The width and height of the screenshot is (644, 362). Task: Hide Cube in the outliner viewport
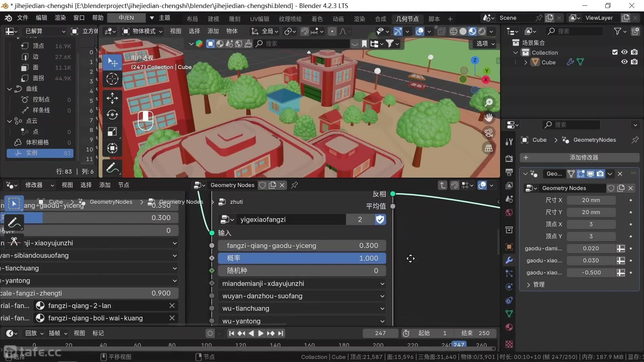(624, 62)
